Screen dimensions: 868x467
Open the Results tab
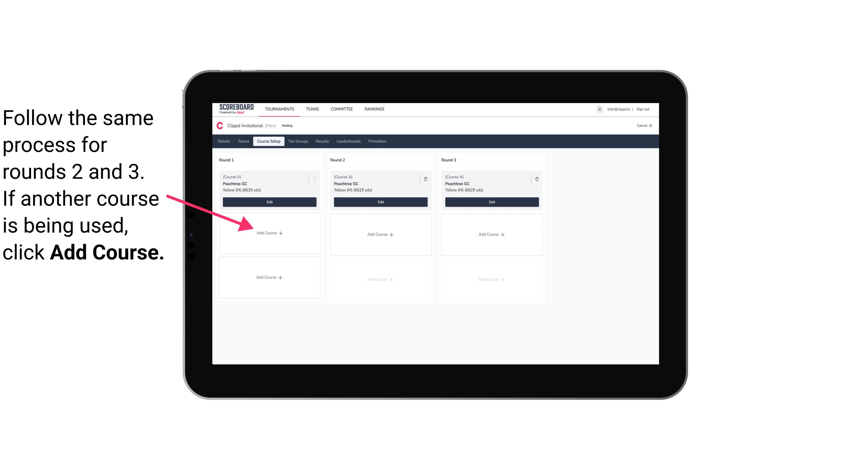tap(321, 142)
